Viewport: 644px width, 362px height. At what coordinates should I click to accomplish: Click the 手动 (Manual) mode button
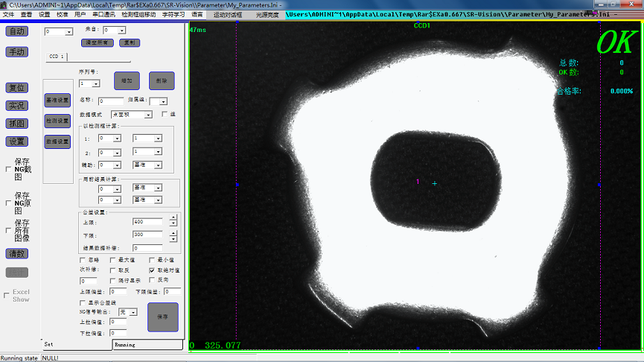point(16,52)
